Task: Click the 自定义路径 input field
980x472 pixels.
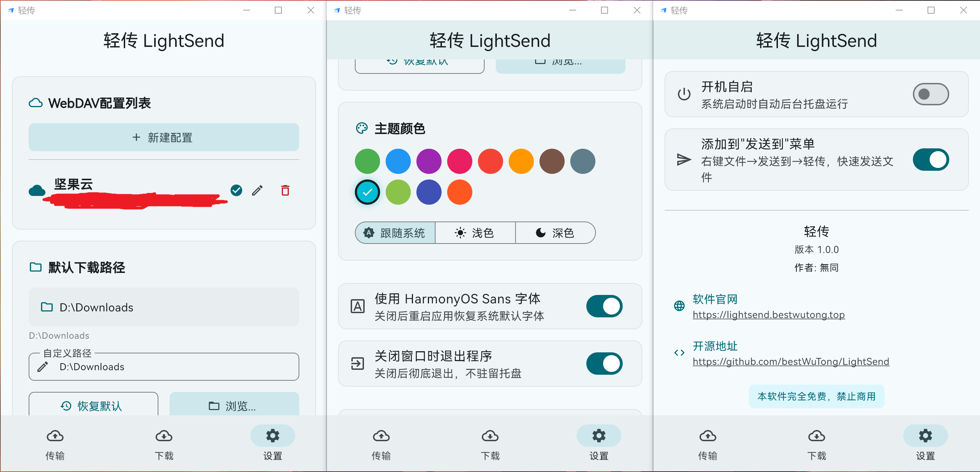Action: point(164,367)
